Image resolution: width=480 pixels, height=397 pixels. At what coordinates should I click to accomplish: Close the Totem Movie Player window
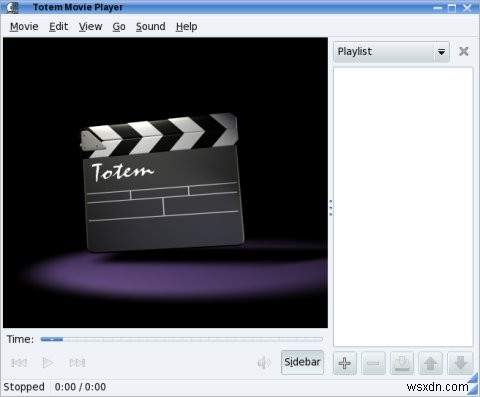[467, 8]
